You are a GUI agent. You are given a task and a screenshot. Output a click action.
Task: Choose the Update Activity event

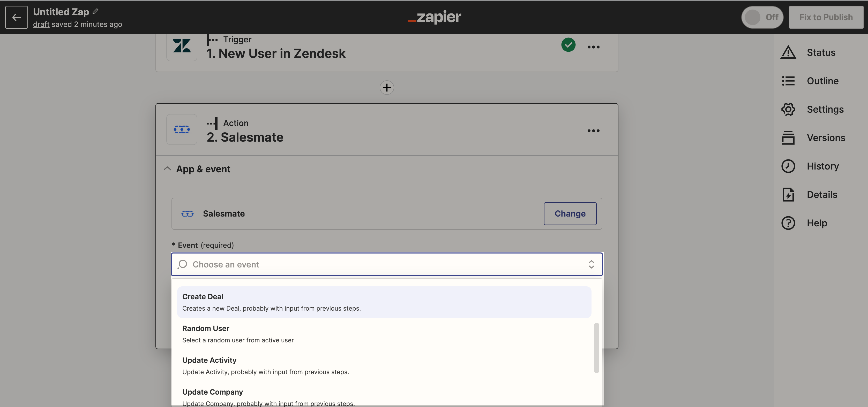(x=384, y=366)
